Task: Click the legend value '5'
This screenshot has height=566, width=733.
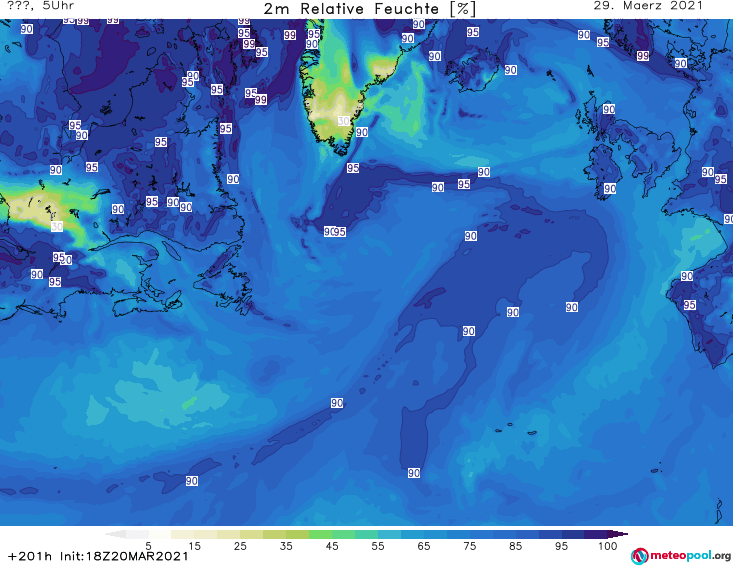Action: 148,546
